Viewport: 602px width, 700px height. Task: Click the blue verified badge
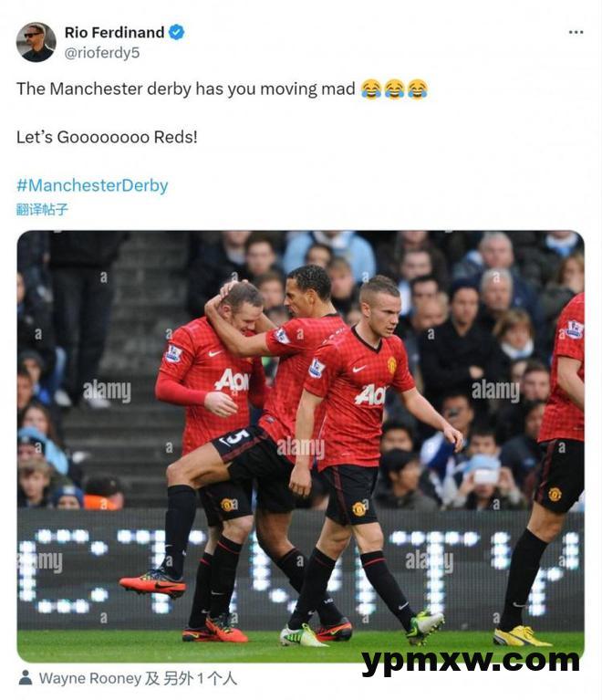(x=177, y=32)
